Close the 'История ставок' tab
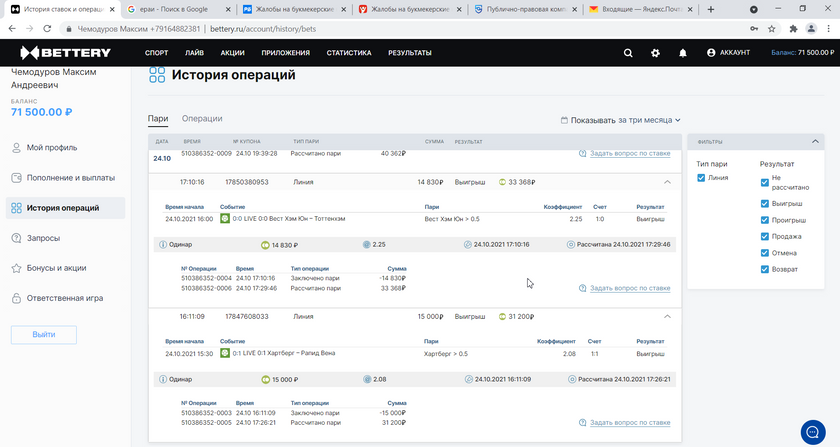Screen dimensions: 840x447 pos(112,9)
